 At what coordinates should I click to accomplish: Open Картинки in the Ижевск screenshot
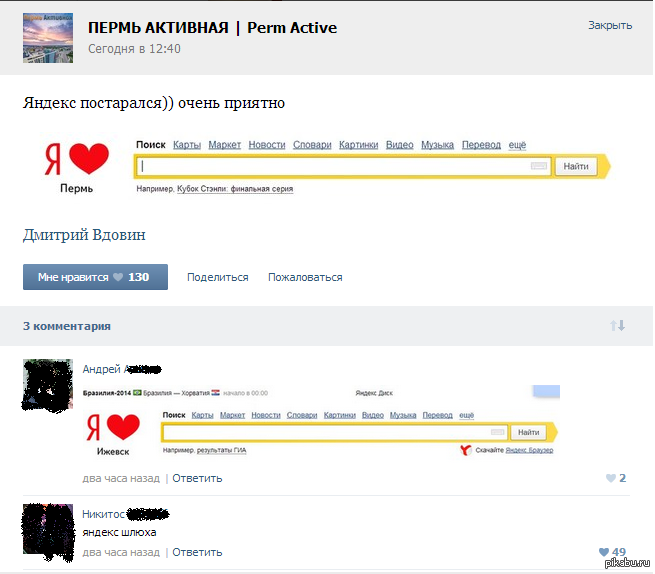[x=340, y=415]
